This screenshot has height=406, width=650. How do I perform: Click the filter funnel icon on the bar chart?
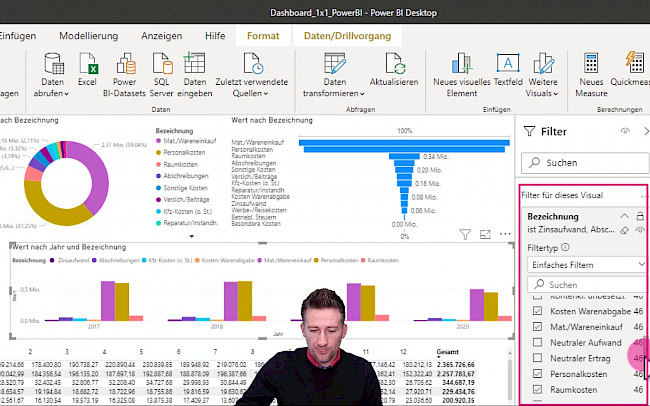point(465,233)
